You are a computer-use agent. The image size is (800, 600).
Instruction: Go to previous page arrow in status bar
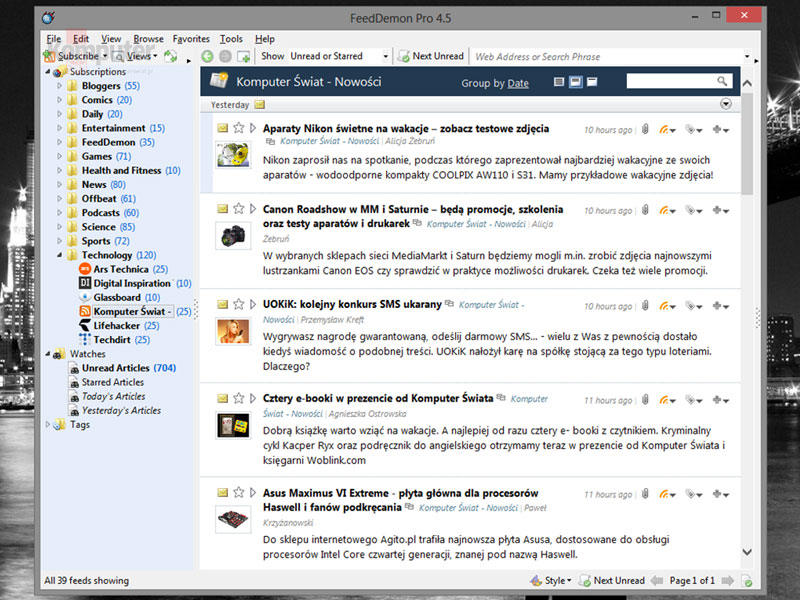(657, 581)
